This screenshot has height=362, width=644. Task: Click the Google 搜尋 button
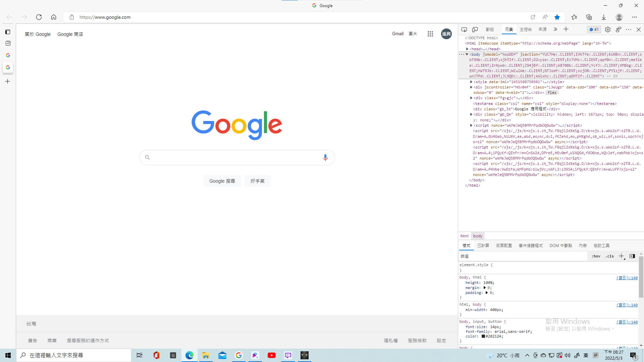(222, 181)
